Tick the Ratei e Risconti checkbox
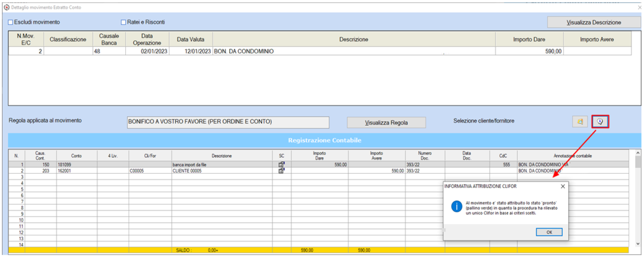This screenshot has width=644, height=257. 123,22
